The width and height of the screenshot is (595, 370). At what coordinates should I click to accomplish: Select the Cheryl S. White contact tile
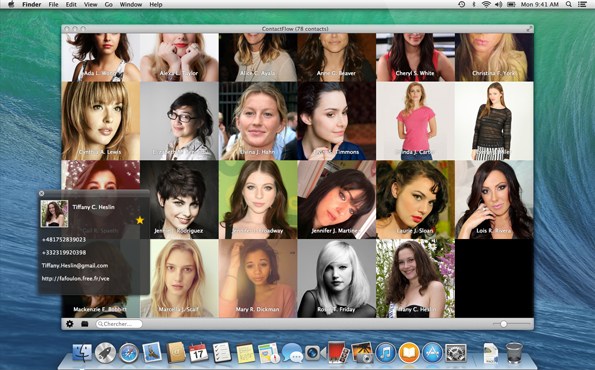pos(416,57)
